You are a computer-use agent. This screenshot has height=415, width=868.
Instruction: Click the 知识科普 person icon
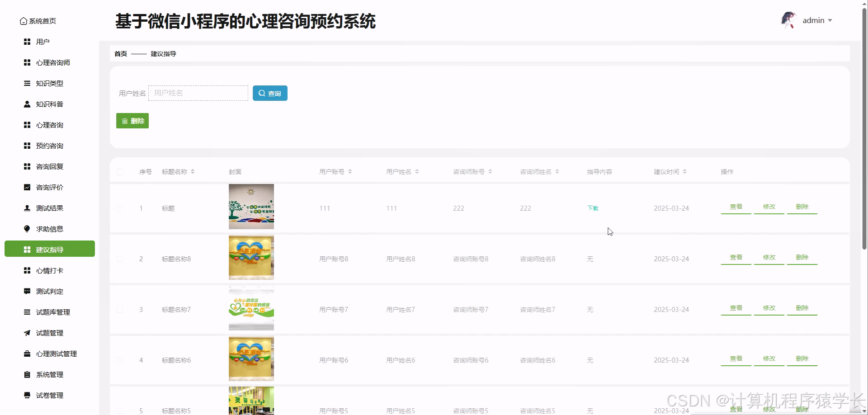[26, 104]
